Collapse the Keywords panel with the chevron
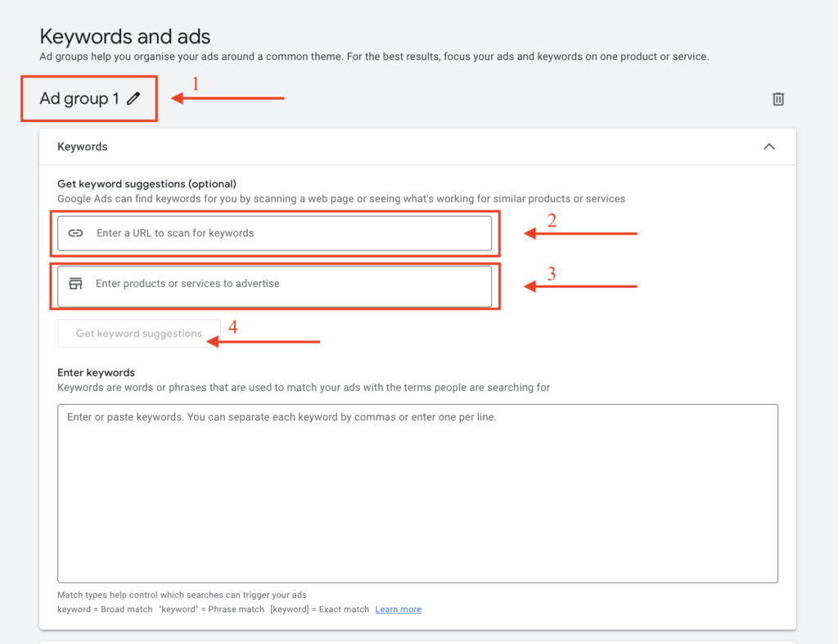The height and width of the screenshot is (644, 838). click(x=768, y=146)
